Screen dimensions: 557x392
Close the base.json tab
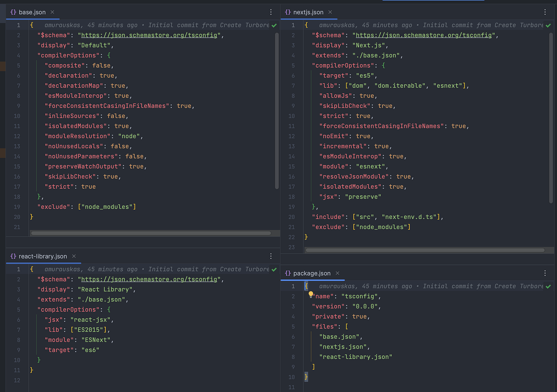53,12
